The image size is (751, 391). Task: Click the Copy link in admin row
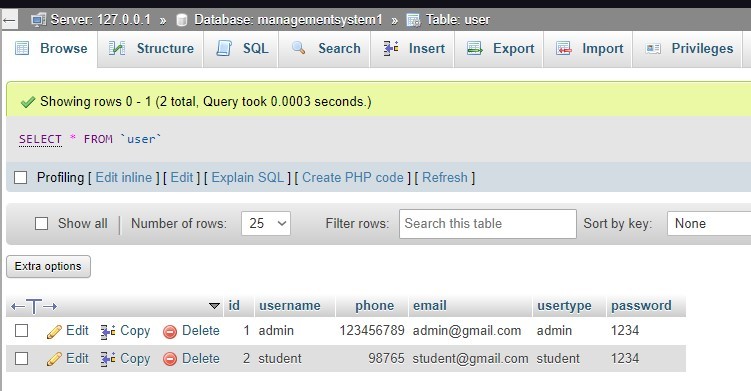coord(135,331)
